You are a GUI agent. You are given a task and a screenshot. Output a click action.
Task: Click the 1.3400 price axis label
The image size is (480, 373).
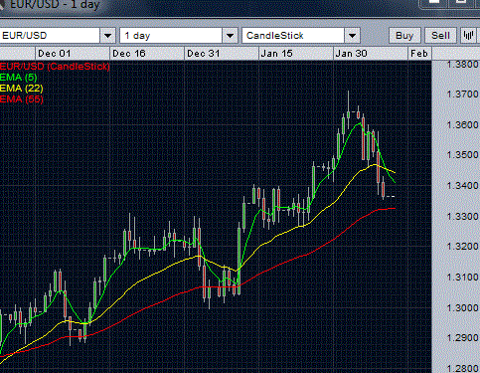[x=463, y=186]
